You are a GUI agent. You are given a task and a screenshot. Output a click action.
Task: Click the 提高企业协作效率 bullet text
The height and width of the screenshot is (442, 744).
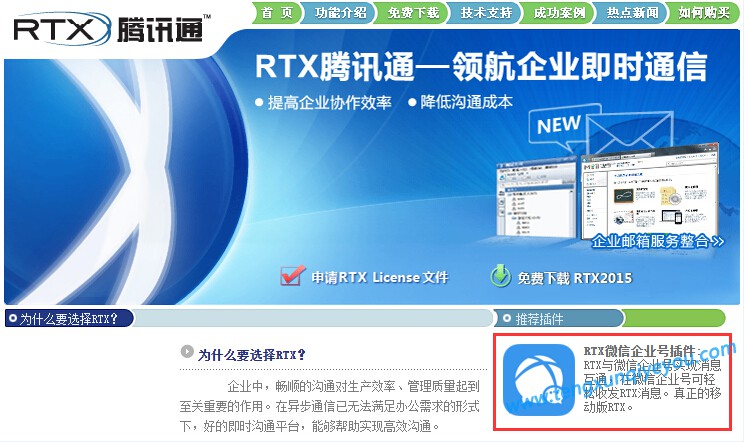click(330, 102)
